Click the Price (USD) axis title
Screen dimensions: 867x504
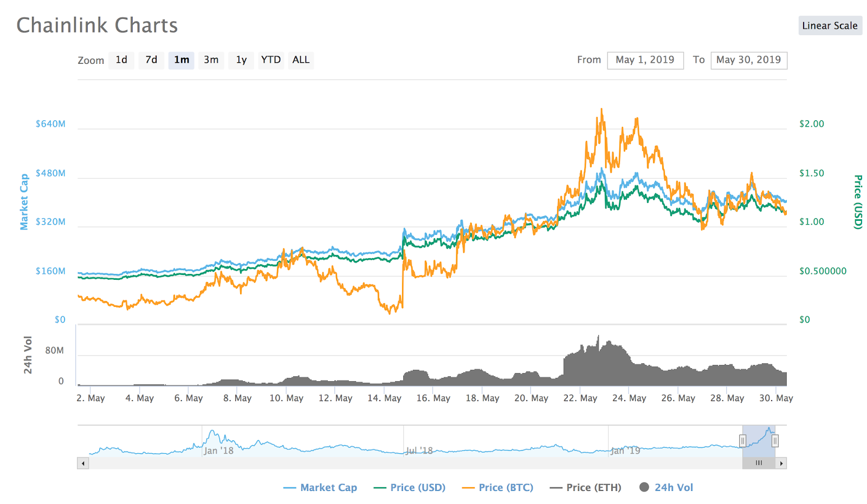858,202
